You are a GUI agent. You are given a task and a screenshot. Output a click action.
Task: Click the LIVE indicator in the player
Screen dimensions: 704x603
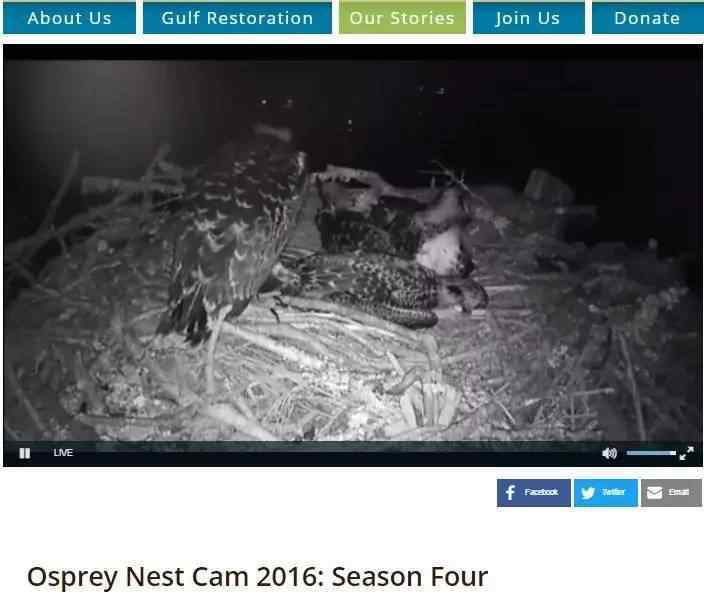tap(63, 453)
